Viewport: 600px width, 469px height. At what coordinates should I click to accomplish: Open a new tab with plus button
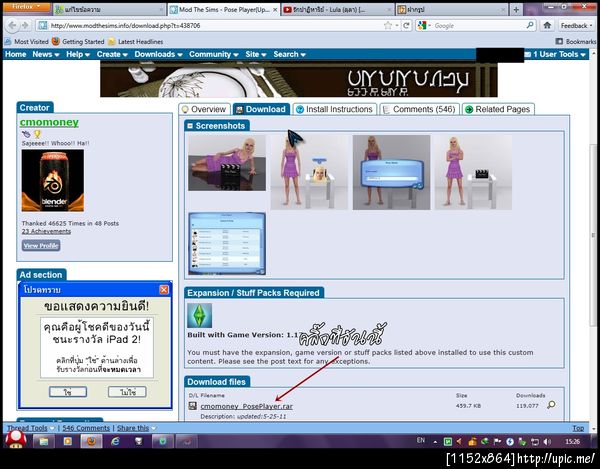pos(516,10)
